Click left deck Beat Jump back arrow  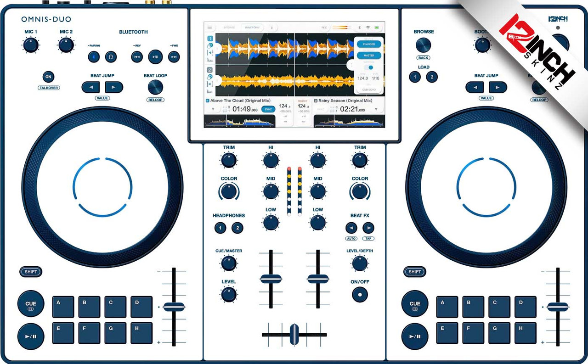[90, 87]
